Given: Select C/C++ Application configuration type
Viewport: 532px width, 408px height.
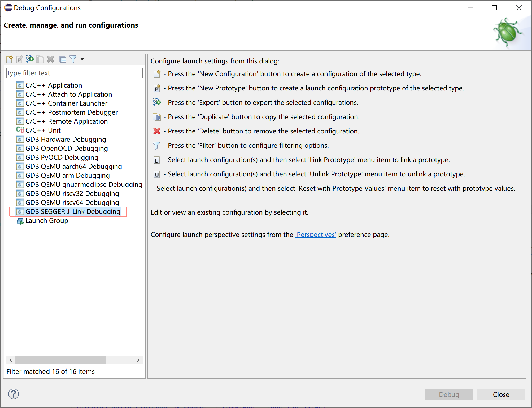Looking at the screenshot, I should pyautogui.click(x=54, y=85).
